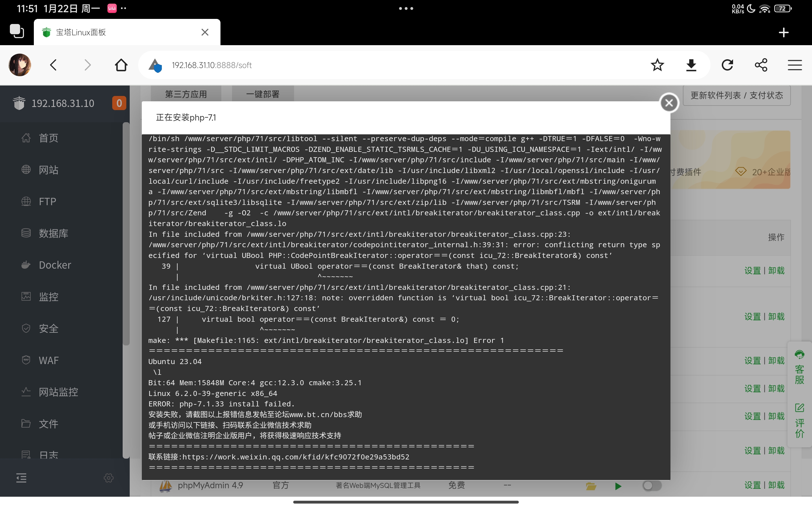The height and width of the screenshot is (508, 812).
Task: Open sidebar settings gear icon
Action: coord(108,478)
